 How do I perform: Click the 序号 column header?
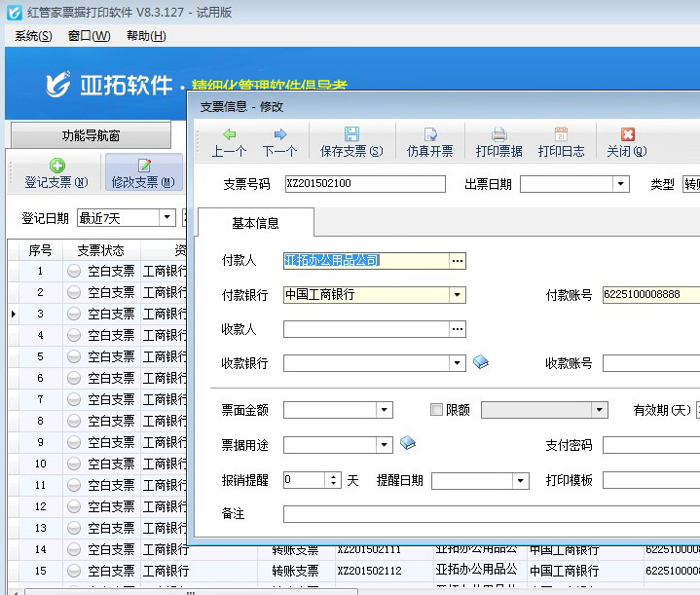[41, 250]
